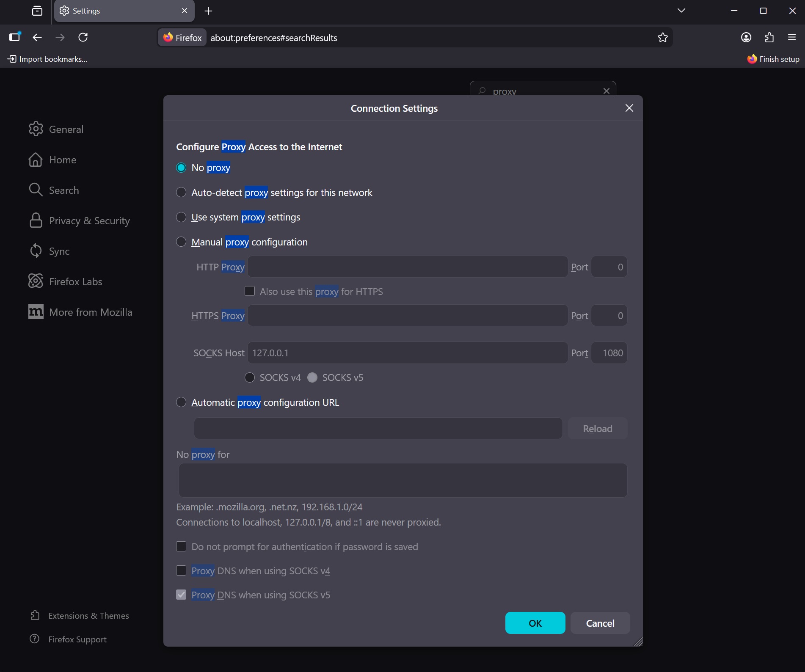Open Extensions & Themes

[x=88, y=615]
